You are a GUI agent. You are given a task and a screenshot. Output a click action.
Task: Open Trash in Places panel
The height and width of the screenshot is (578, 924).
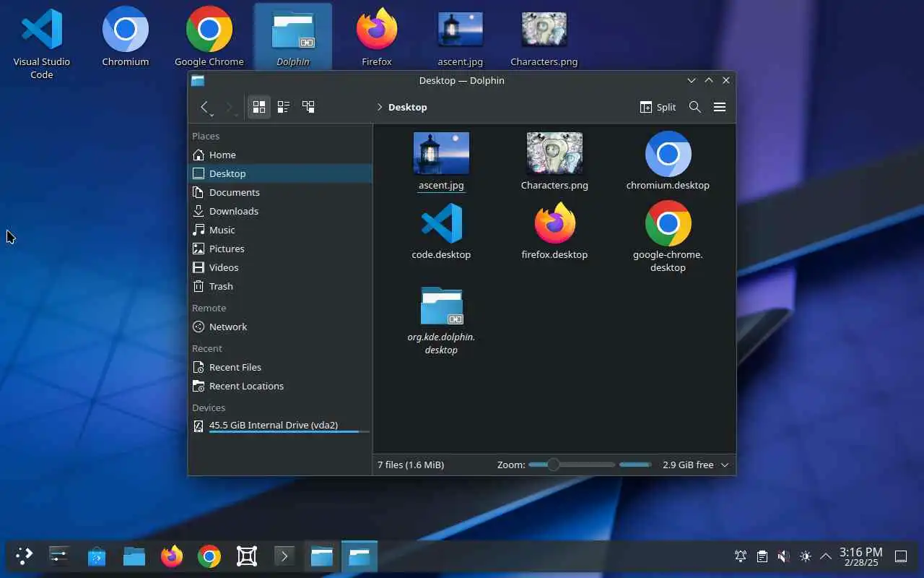coord(280,286)
